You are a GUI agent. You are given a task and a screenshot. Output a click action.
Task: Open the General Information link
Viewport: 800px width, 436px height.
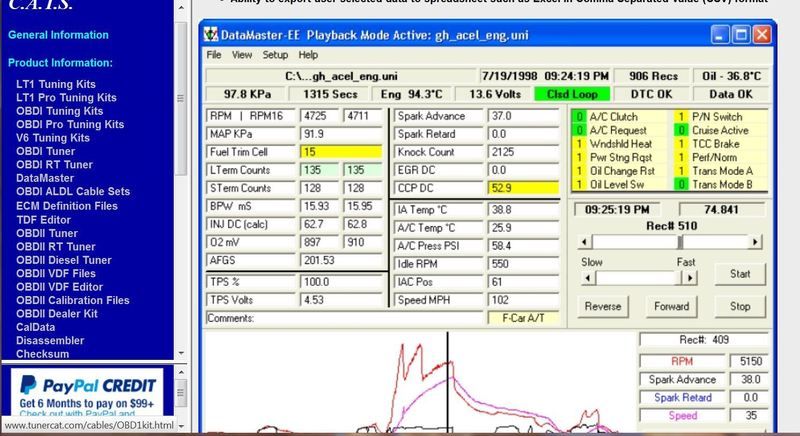[x=58, y=35]
